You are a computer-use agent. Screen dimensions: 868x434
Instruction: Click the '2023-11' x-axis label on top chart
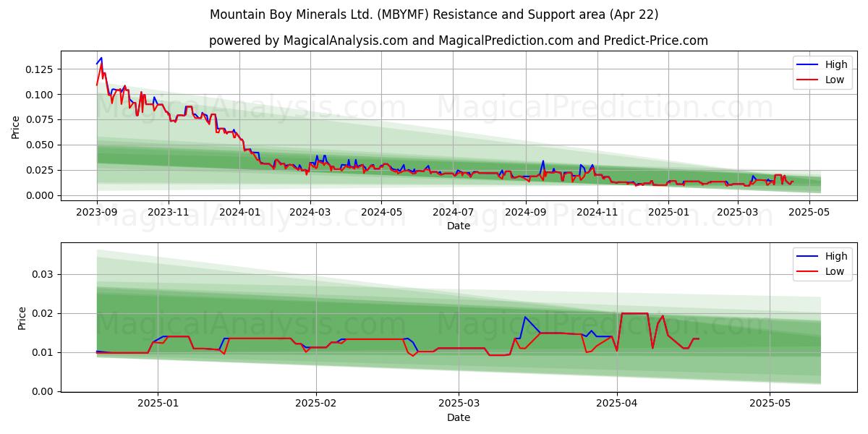[x=168, y=212]
